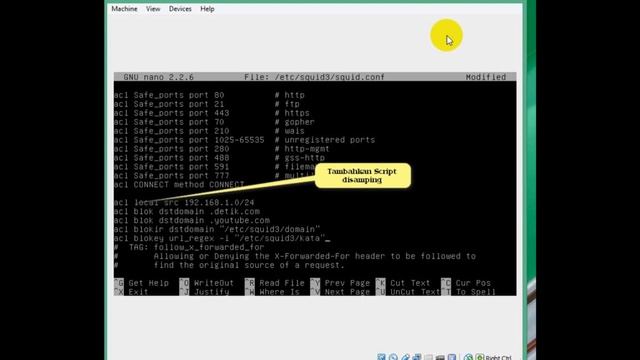Click the ^U UnCut Text shortcut
Image resolution: width=640 pixels, height=360 pixels.
[x=408, y=292]
